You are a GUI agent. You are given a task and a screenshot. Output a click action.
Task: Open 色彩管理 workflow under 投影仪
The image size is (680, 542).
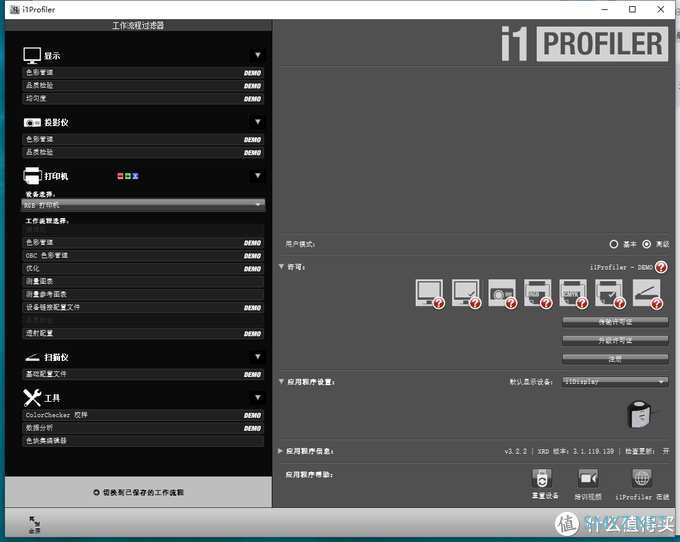(143, 140)
